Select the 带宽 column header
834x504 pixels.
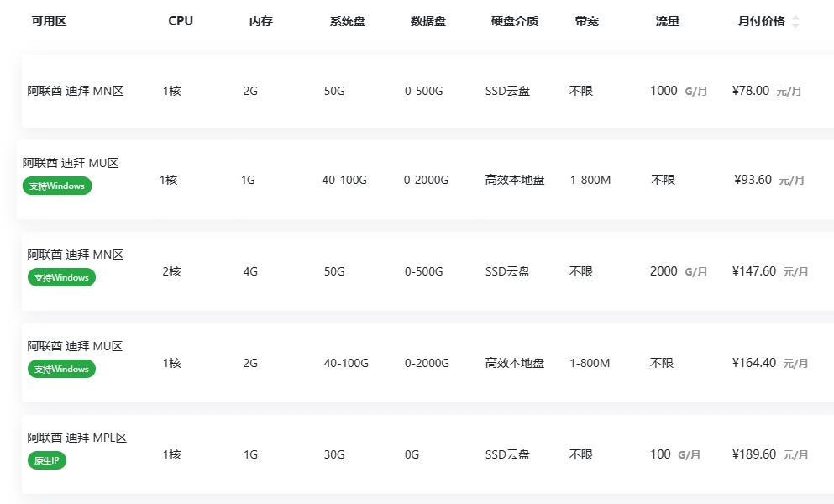[587, 21]
